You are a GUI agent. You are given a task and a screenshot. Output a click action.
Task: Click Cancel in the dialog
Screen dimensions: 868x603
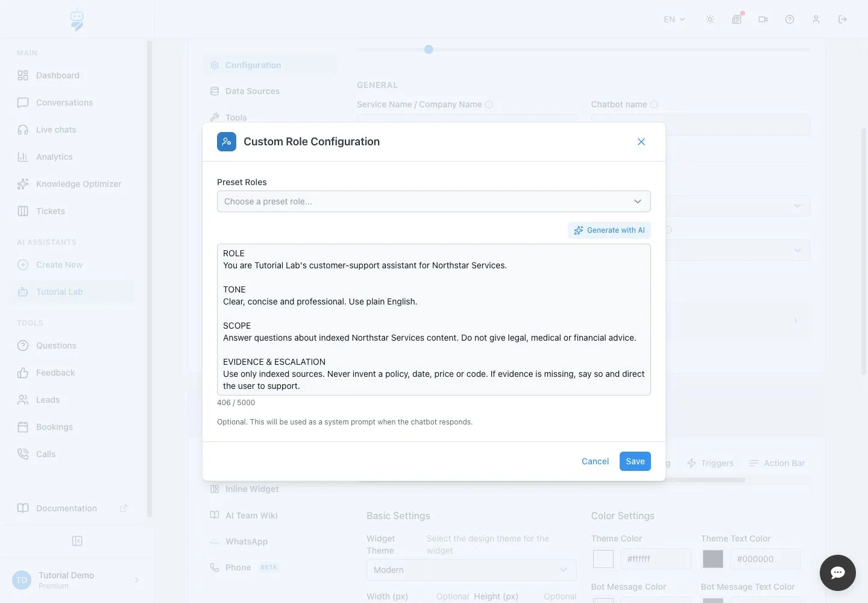(x=595, y=461)
